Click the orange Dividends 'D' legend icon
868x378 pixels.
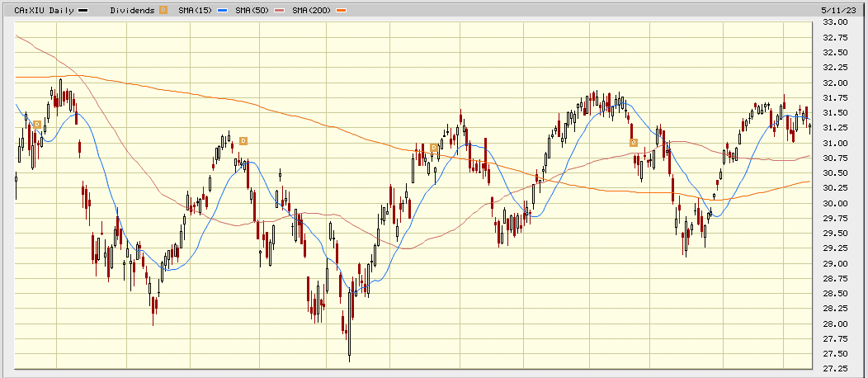(x=163, y=10)
